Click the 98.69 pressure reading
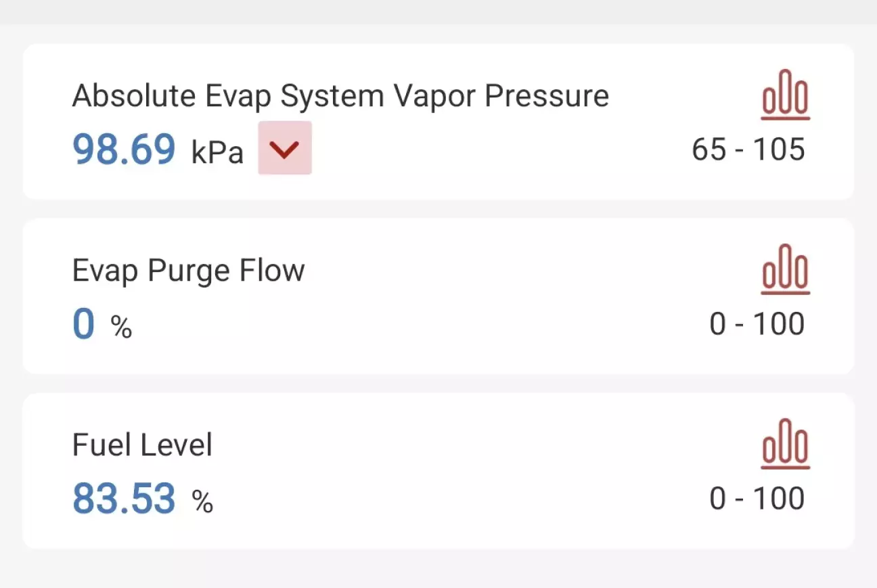Screen dimensions: 877x588 coord(124,150)
